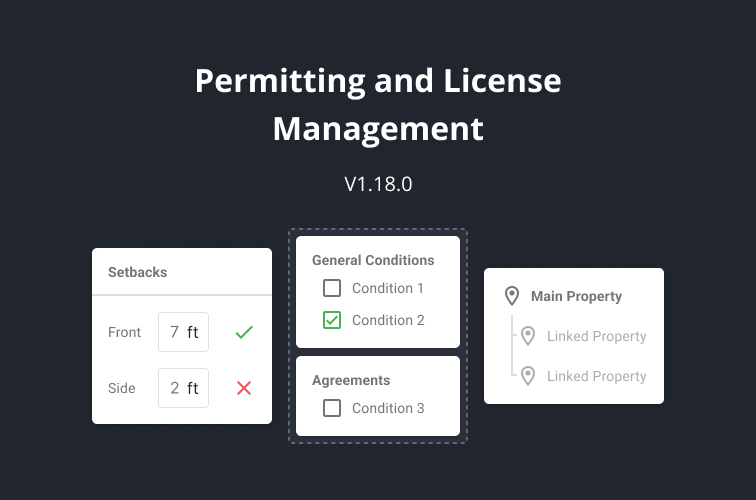Click the Main Property location pin icon

[512, 296]
